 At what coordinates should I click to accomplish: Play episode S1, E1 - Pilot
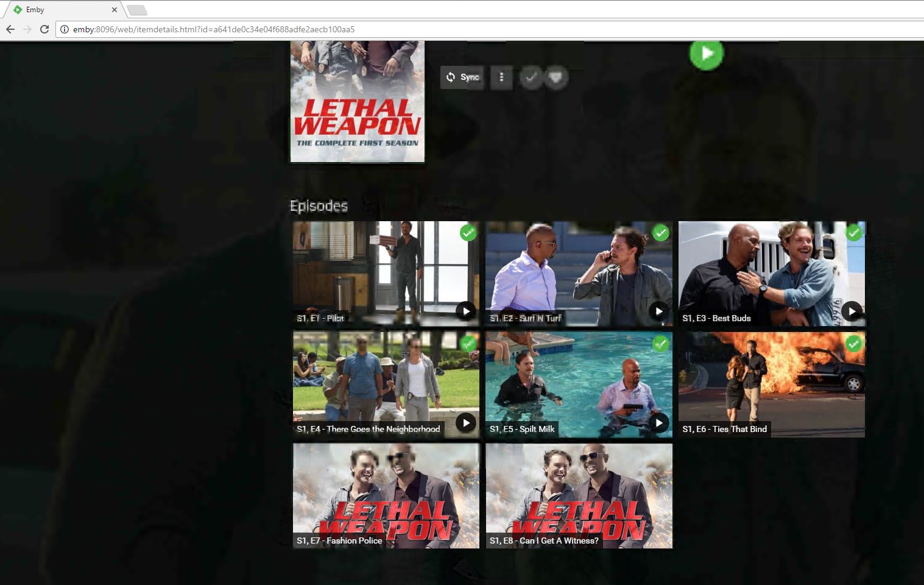pos(466,311)
